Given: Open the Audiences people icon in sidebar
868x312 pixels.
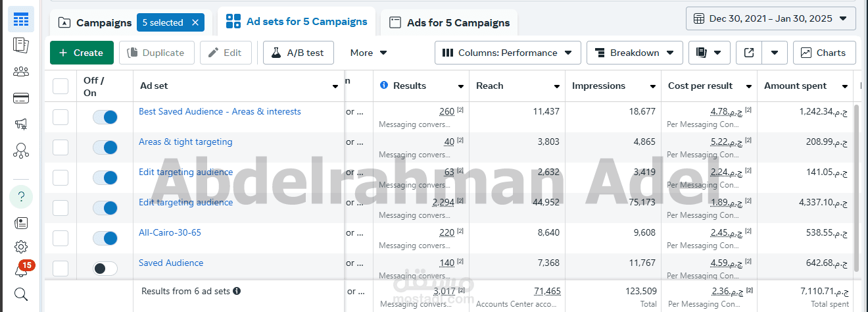Looking at the screenshot, I should point(21,72).
